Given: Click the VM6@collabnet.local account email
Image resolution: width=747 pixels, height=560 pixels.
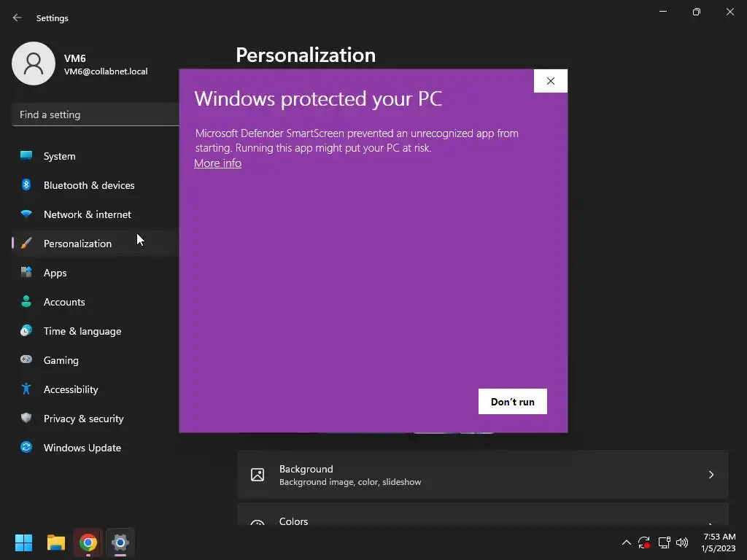Looking at the screenshot, I should point(106,71).
